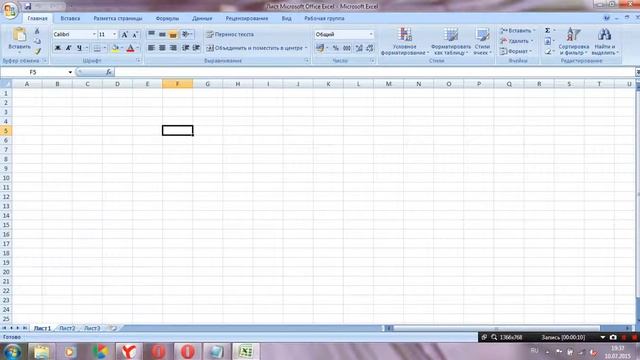
Task: Center text horizontally
Action: [x=162, y=48]
